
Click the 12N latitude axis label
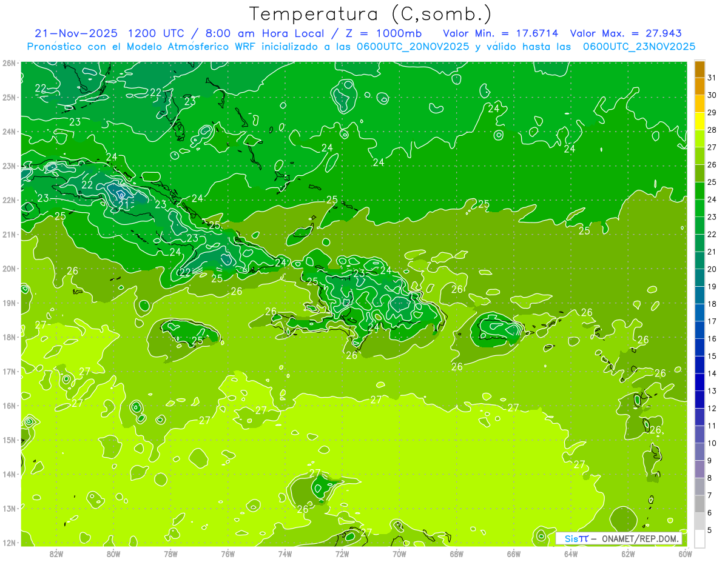coord(8,543)
